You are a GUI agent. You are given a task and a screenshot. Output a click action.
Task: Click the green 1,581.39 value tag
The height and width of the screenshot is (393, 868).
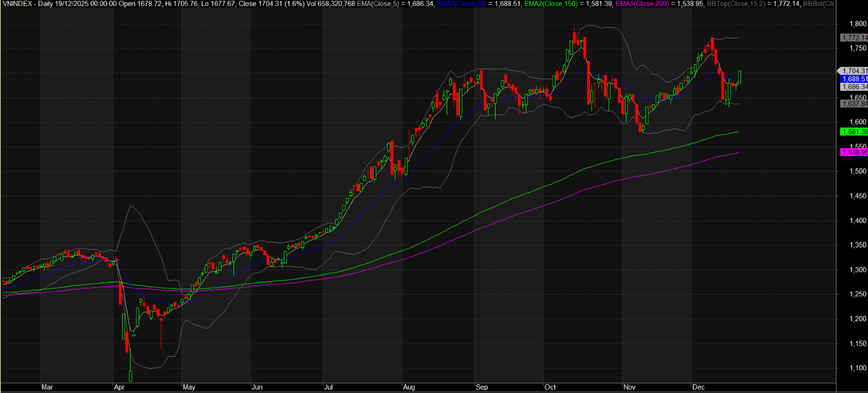(853, 132)
